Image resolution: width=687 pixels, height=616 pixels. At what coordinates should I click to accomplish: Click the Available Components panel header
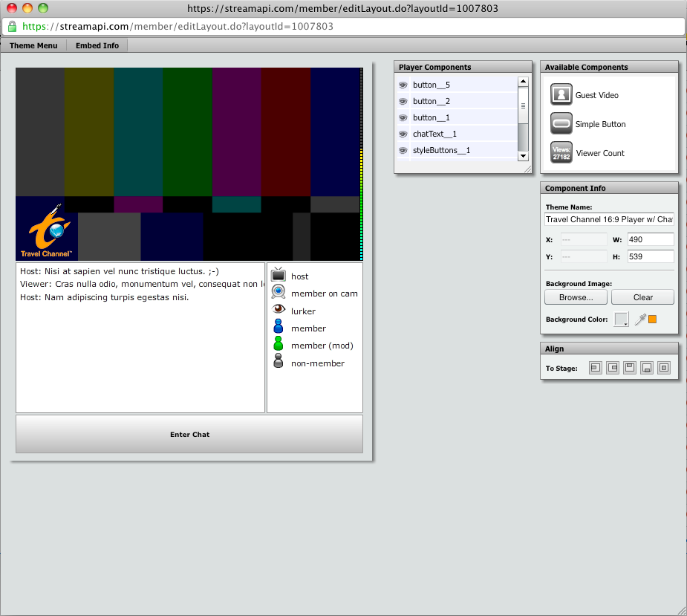tap(609, 67)
